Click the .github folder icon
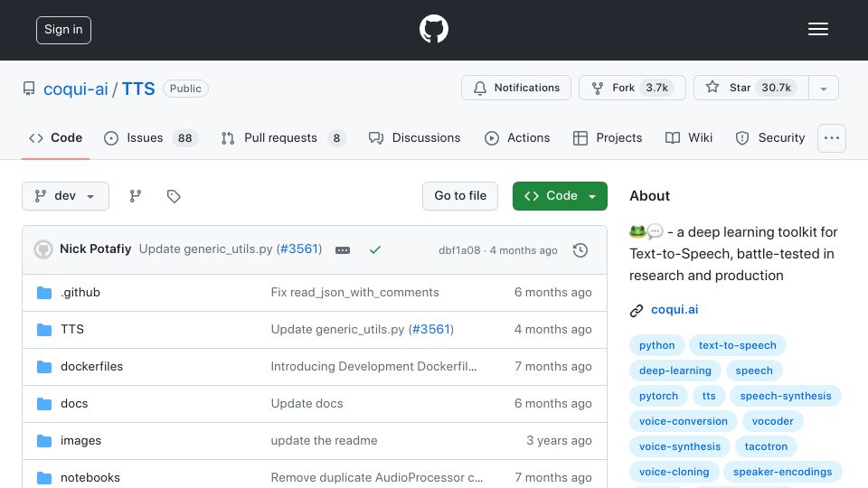The image size is (868, 488). coord(44,293)
